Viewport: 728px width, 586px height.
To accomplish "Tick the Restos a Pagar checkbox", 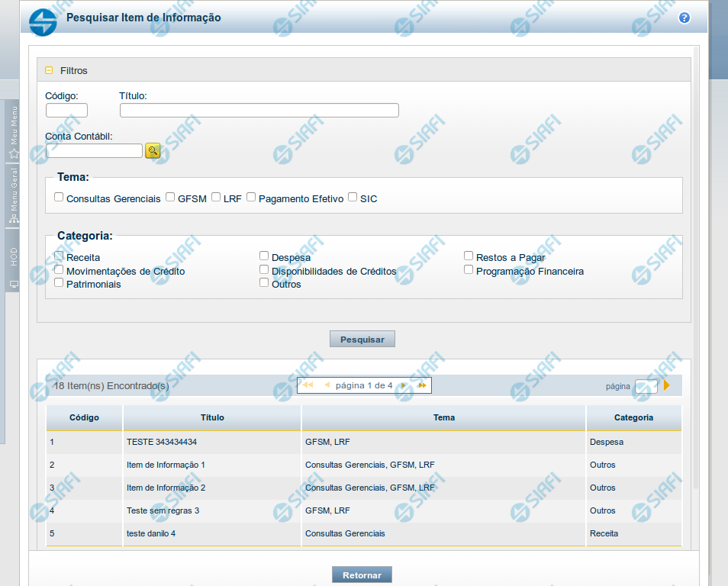I will click(469, 256).
